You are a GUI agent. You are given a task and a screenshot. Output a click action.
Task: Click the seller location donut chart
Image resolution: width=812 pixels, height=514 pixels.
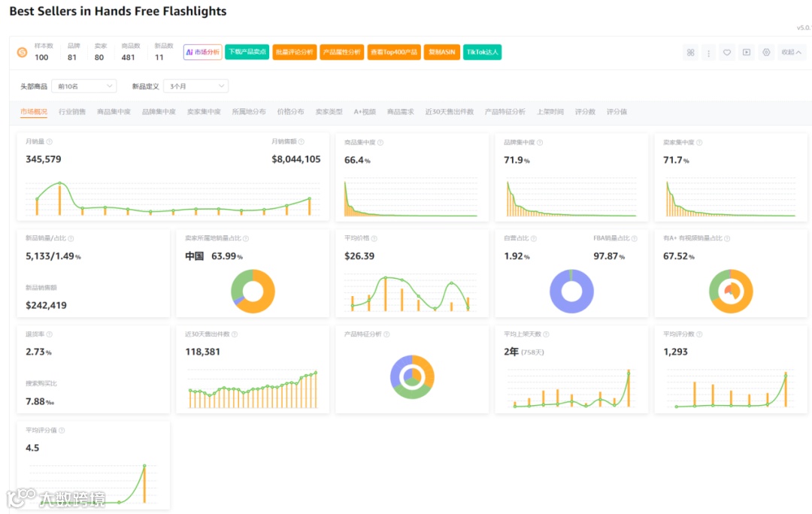coord(253,292)
